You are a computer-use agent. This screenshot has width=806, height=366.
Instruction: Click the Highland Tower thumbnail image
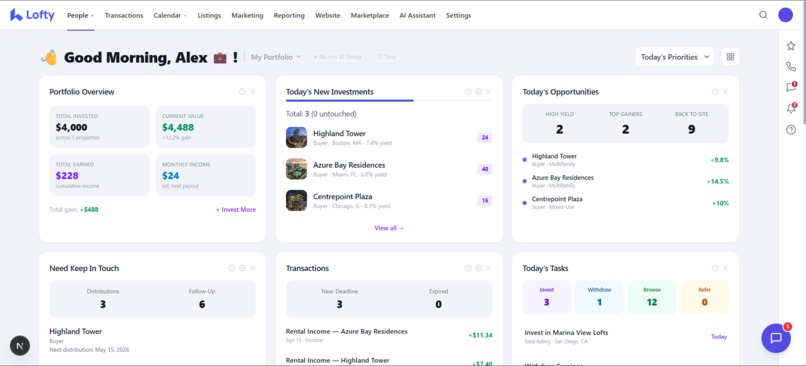point(297,138)
